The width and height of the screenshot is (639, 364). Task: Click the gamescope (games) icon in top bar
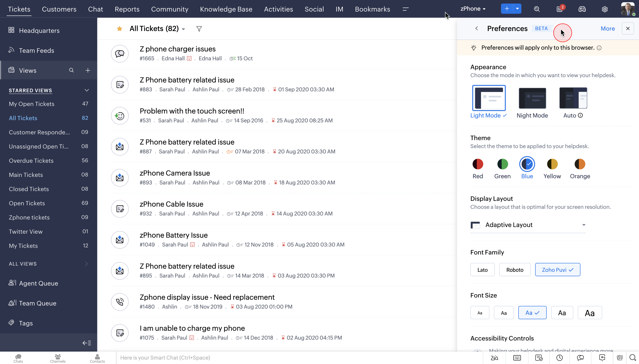582,9
